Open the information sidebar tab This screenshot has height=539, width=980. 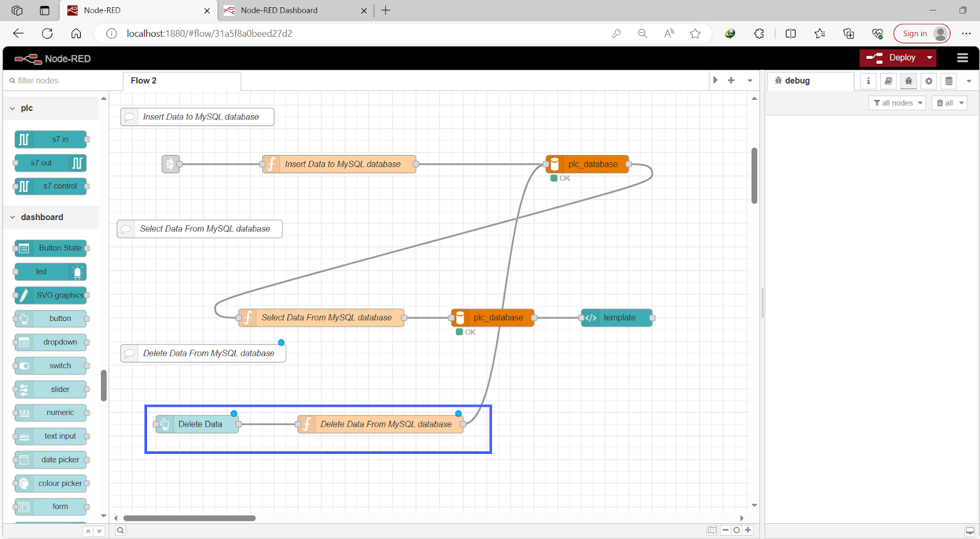(868, 81)
